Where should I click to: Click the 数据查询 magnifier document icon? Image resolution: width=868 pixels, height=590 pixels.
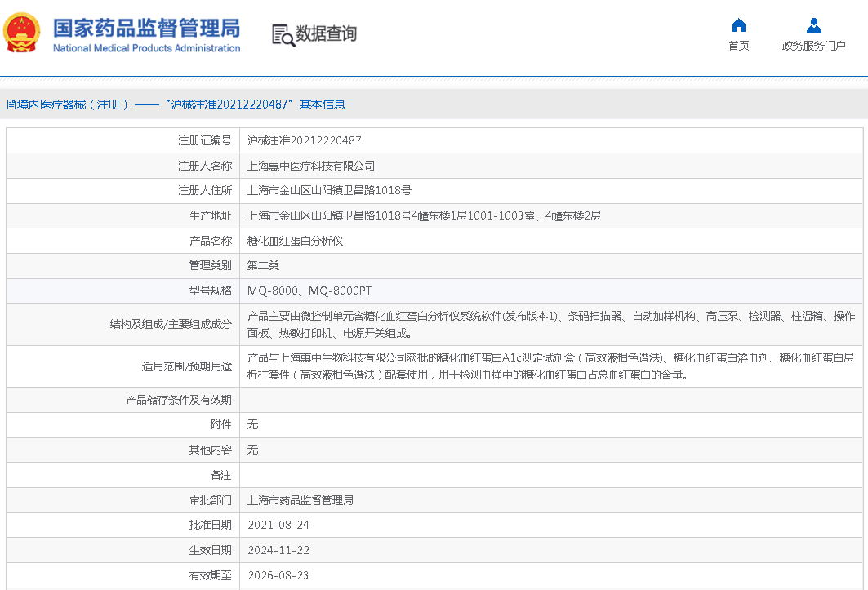(x=283, y=35)
